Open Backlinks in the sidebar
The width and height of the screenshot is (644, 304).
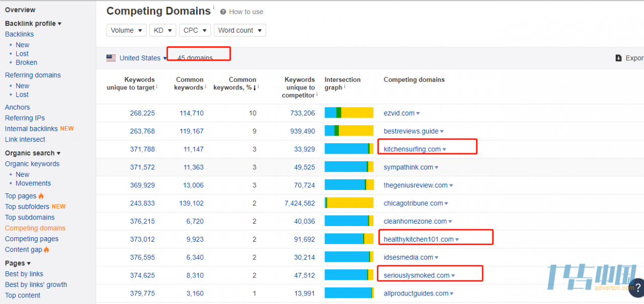20,34
